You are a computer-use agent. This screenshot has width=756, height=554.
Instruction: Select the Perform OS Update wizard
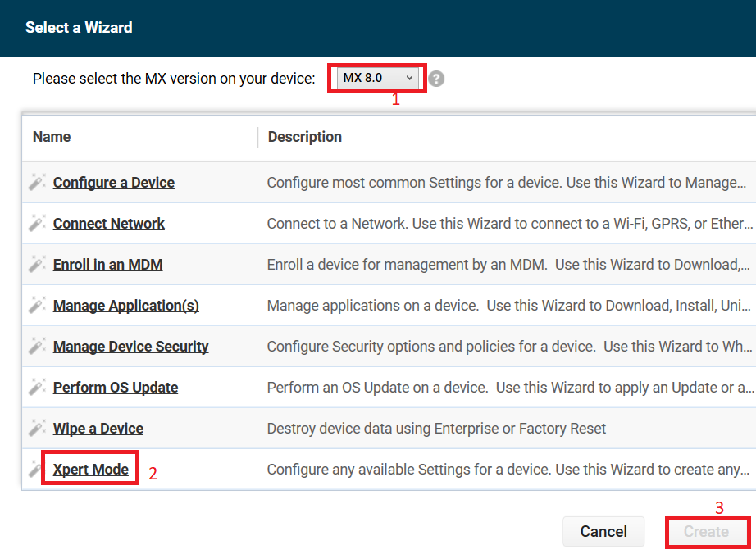[115, 387]
